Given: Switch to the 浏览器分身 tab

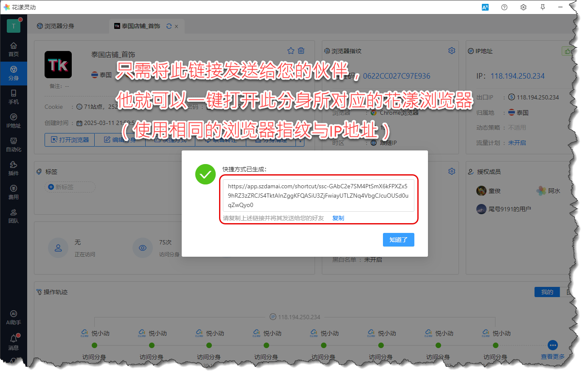Looking at the screenshot, I should [56, 26].
